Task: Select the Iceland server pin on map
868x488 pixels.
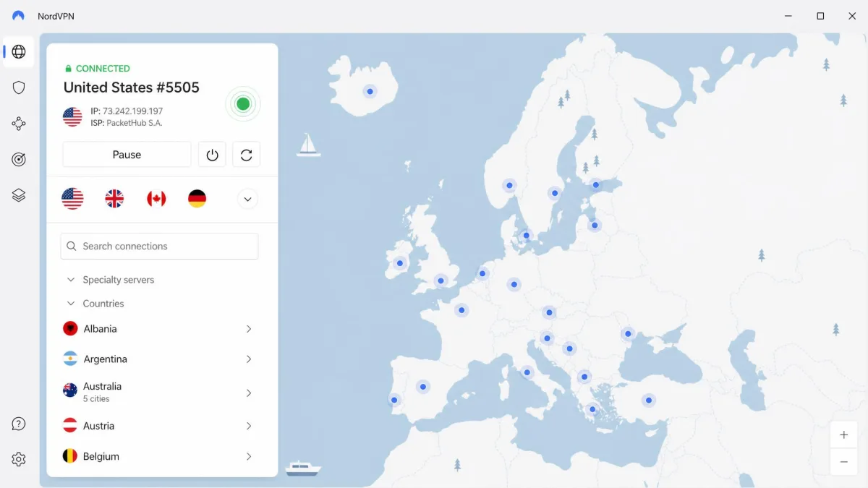Action: point(370,91)
